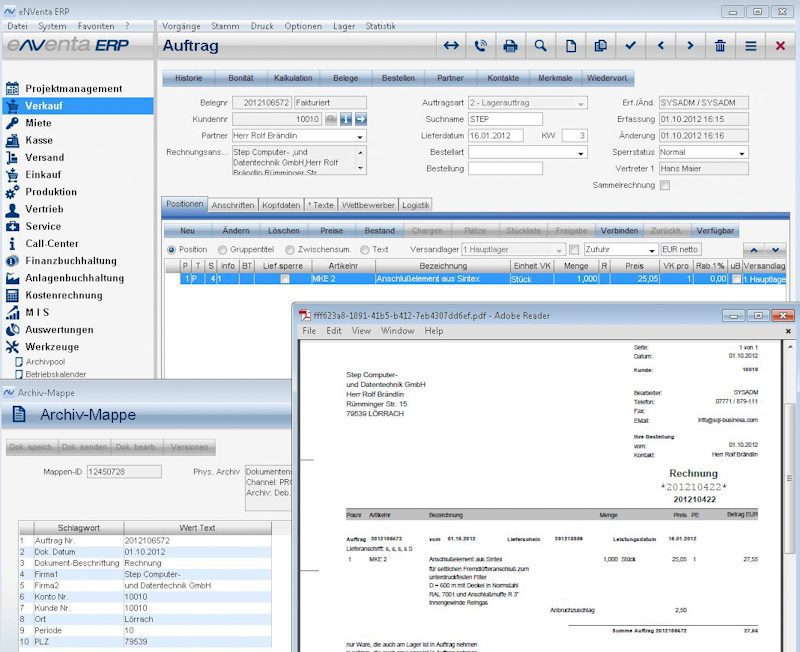
Task: Switch to the Anschriften tab
Action: (x=233, y=205)
